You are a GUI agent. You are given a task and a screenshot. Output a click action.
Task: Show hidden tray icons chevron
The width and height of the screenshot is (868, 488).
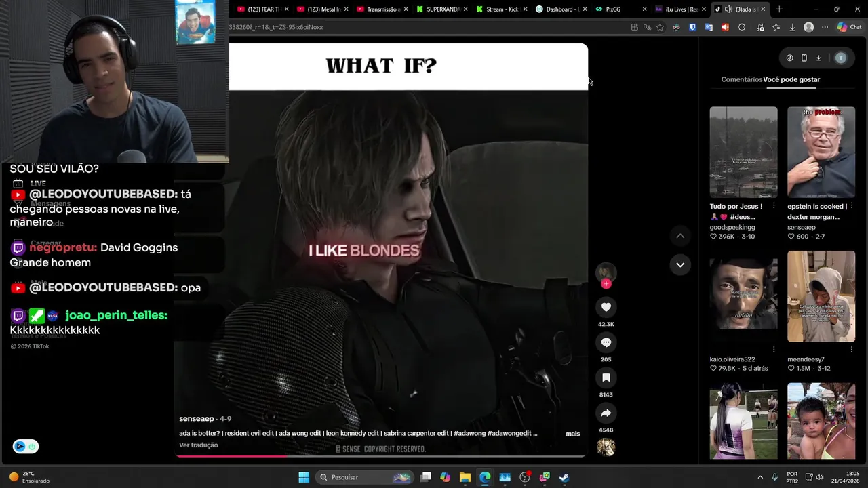759,477
